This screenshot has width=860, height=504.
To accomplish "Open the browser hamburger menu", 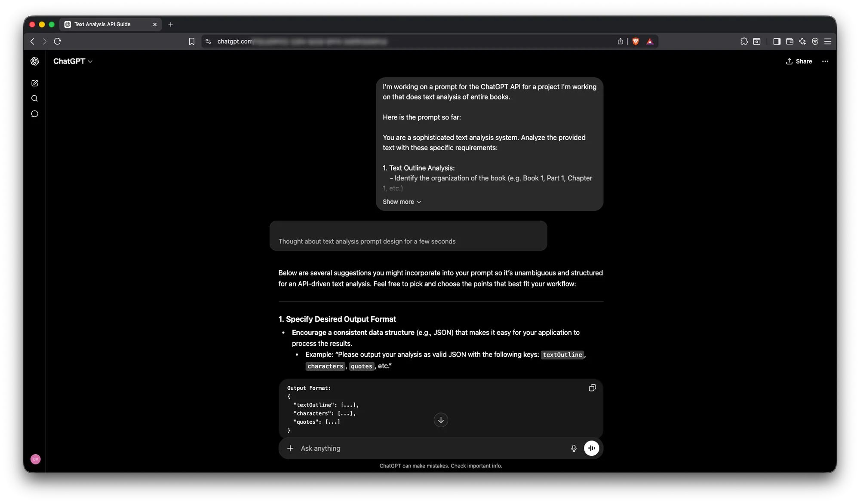I will point(828,41).
